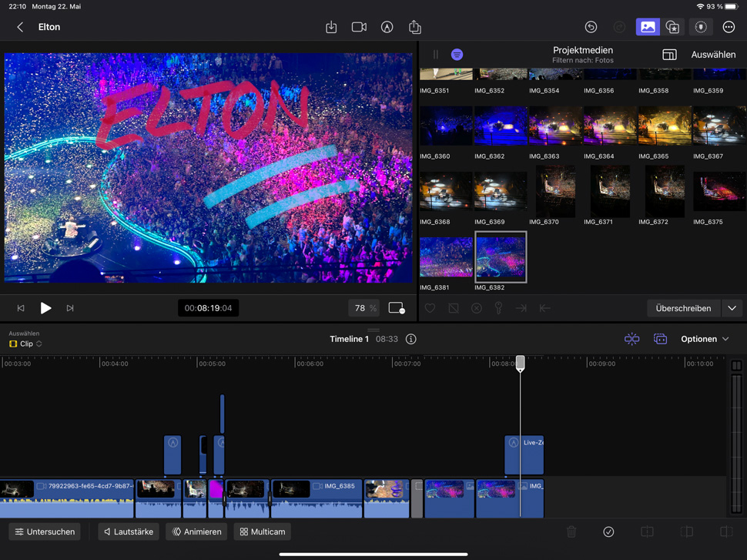This screenshot has width=747, height=560.
Task: Tap the timeline drag handle above Timeline 1
Action: [x=373, y=330]
